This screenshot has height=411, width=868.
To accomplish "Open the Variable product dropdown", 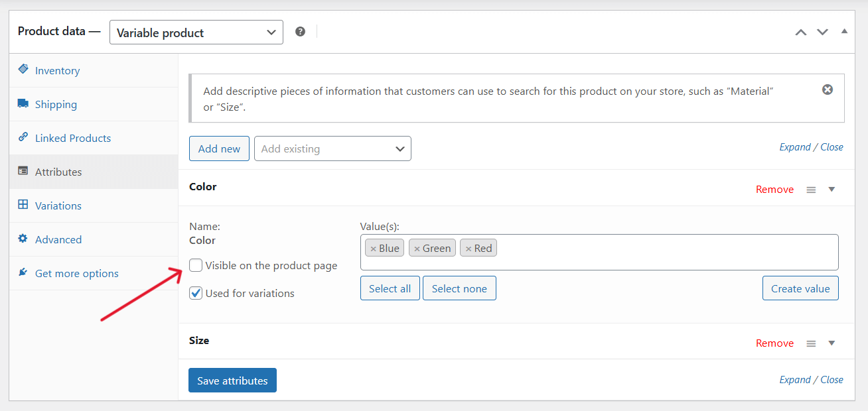I will click(196, 32).
